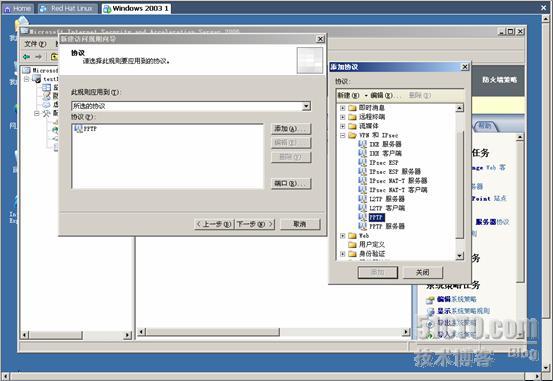This screenshot has height=381, width=553.
Task: Open the 文件 menu
Action: pyautogui.click(x=35, y=44)
